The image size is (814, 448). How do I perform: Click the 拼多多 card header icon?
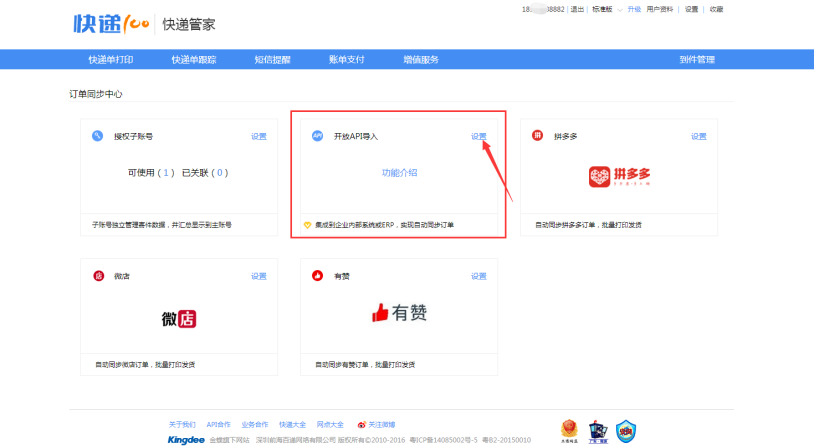click(537, 136)
